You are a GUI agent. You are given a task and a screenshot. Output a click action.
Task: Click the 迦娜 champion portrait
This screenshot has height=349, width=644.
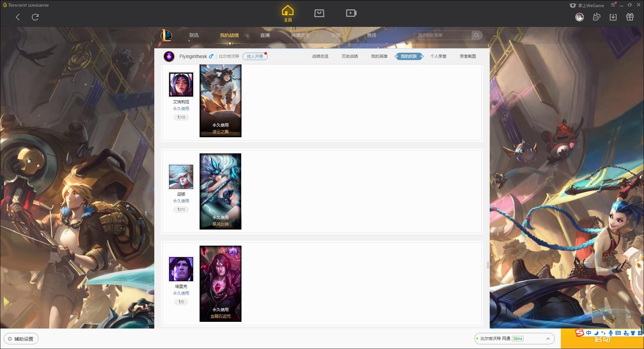pos(181,177)
